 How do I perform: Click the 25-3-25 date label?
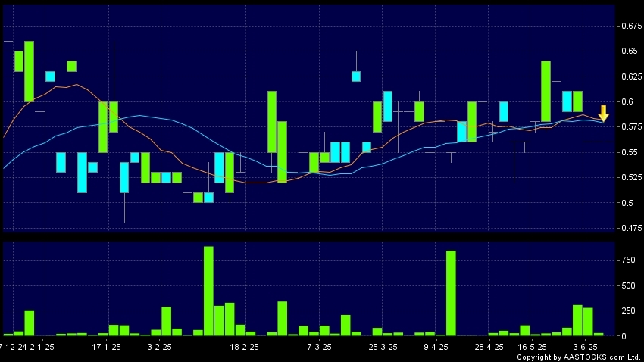click(383, 347)
